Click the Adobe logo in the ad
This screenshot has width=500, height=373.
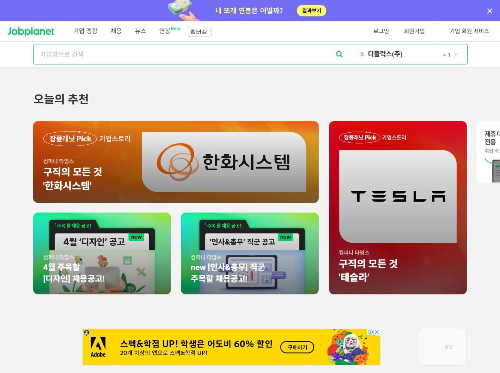(98, 347)
